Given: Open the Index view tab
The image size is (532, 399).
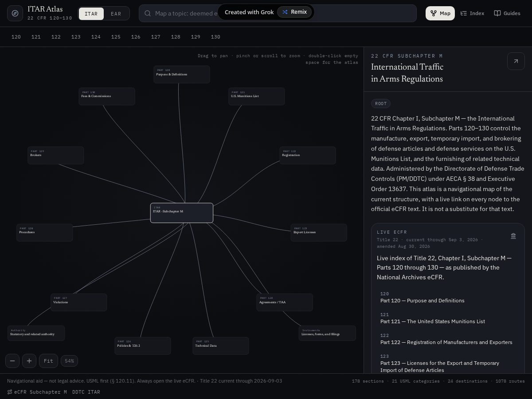Looking at the screenshot, I should point(472,13).
